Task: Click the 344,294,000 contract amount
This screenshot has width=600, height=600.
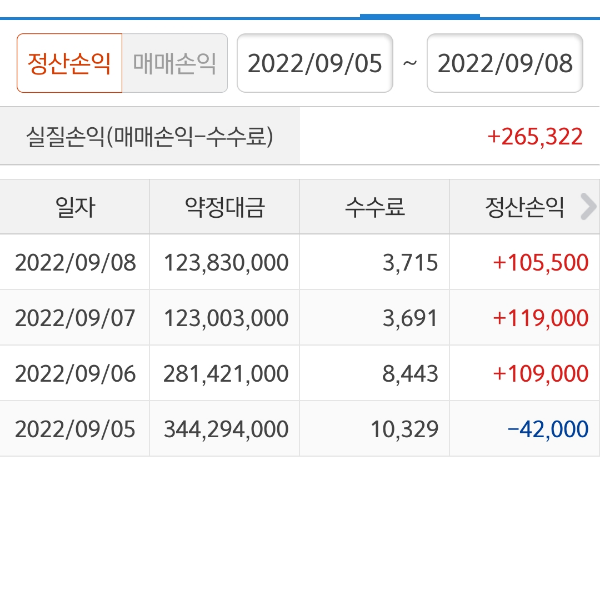Action: [x=226, y=429]
